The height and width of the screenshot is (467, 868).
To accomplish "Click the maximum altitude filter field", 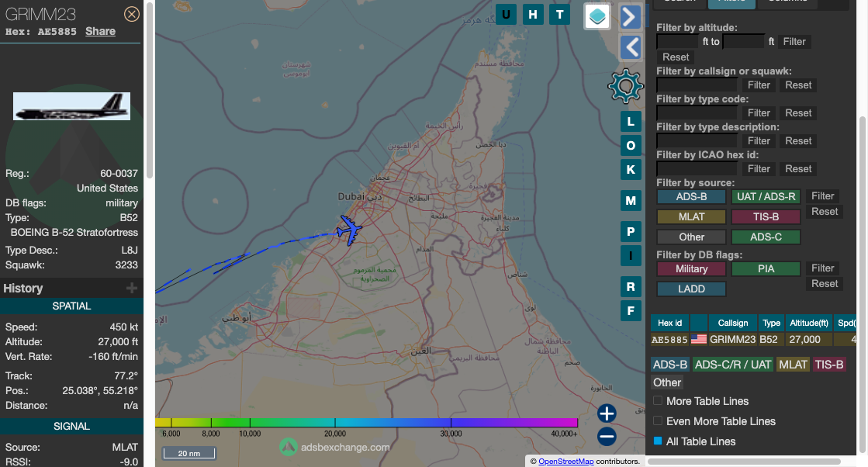I will [x=743, y=41].
